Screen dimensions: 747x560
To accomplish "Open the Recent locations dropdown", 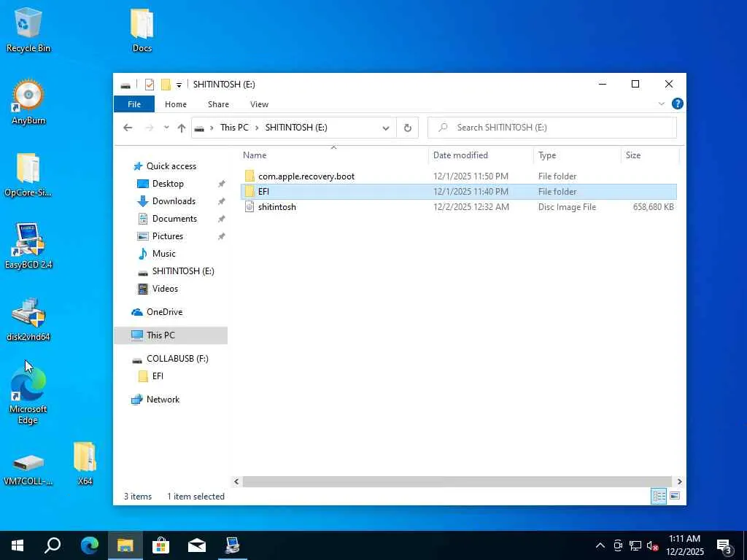I will click(166, 128).
